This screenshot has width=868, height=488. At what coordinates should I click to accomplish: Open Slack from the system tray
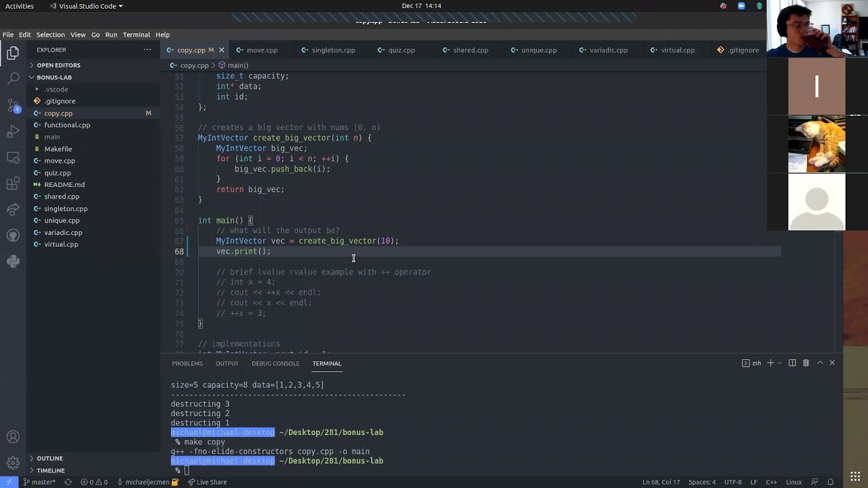724,6
